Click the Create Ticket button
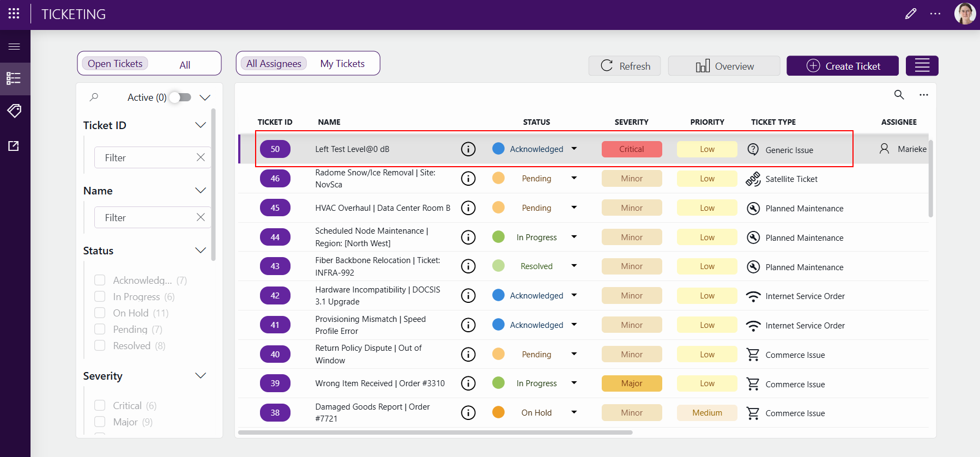 [x=843, y=66]
